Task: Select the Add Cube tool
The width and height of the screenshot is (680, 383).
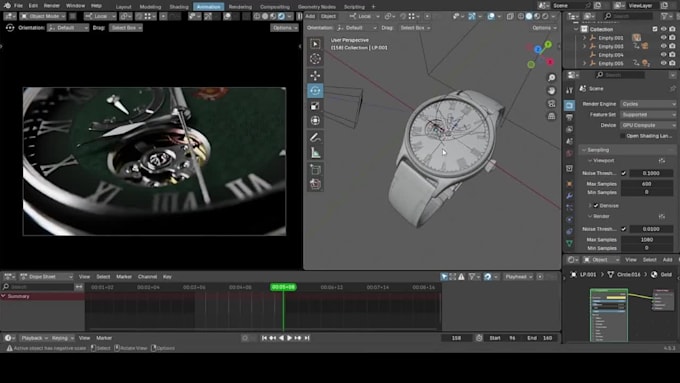Action: tap(315, 170)
